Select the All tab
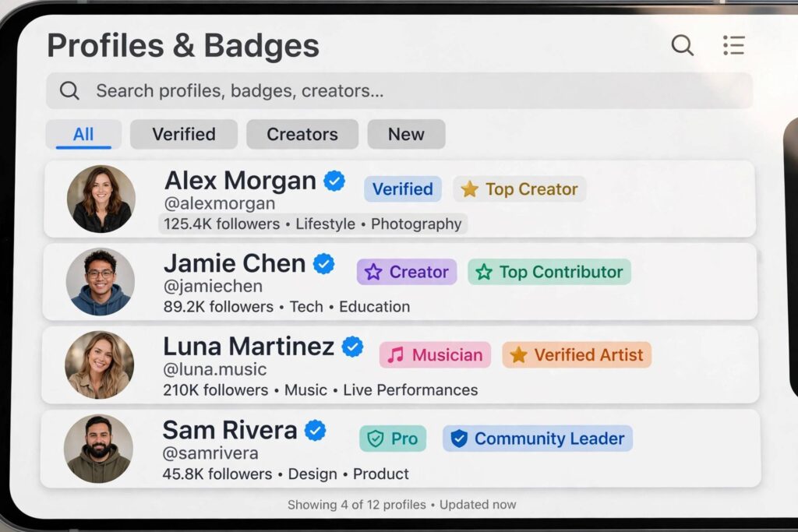The height and width of the screenshot is (532, 798). [83, 134]
